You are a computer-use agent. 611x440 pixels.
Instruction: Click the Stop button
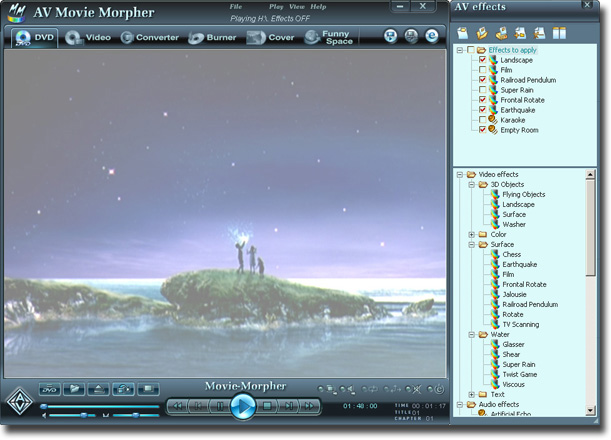pos(267,406)
